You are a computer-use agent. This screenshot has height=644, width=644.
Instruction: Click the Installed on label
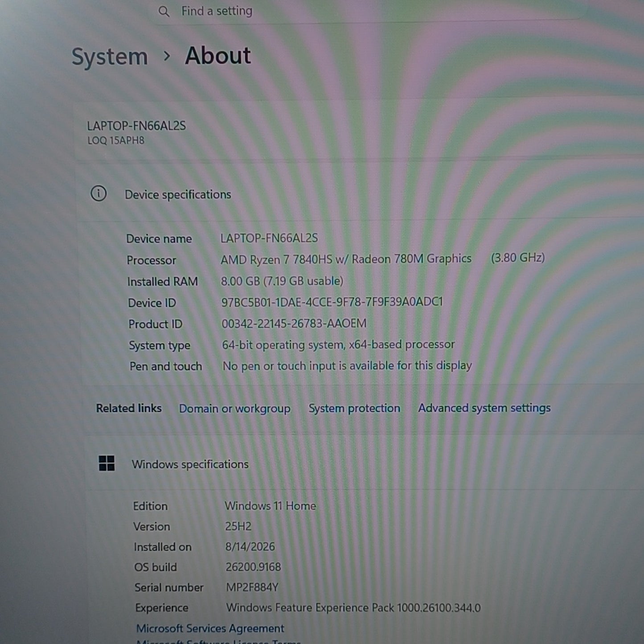163,547
